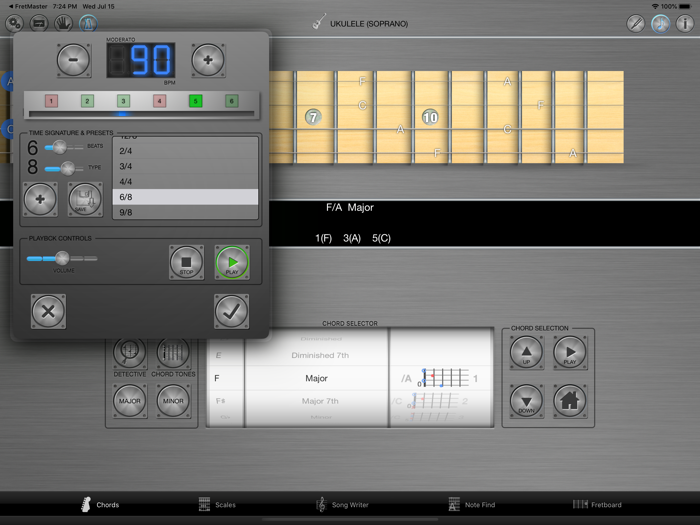Adjust the Type slider knob
This screenshot has height=525, width=700.
(68, 168)
